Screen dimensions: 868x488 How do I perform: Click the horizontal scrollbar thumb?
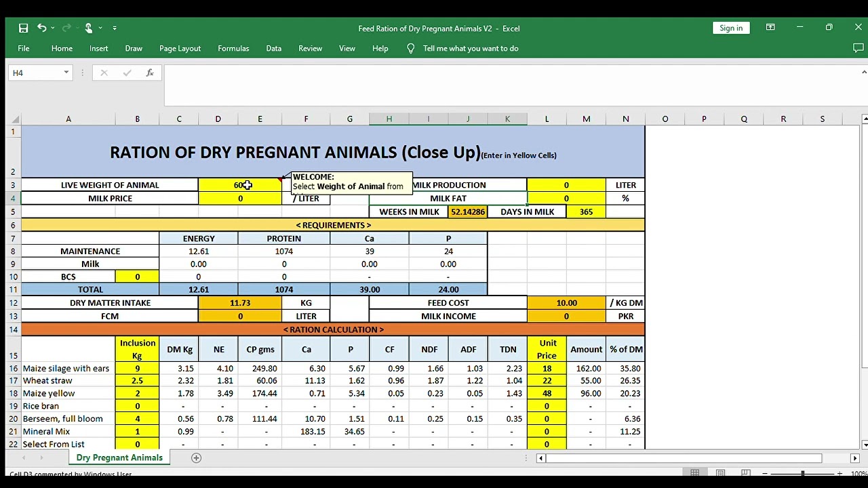click(x=684, y=458)
